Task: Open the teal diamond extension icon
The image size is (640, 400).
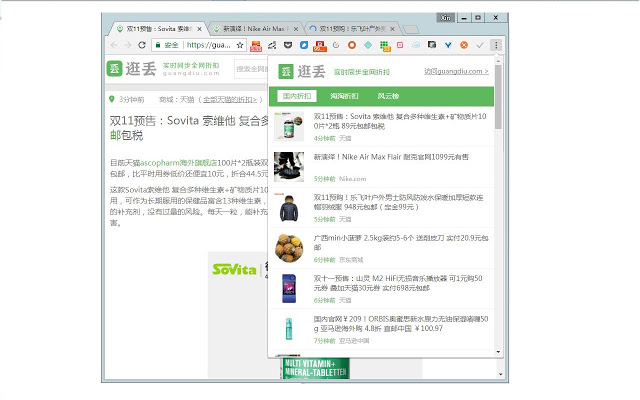Action: click(368, 45)
